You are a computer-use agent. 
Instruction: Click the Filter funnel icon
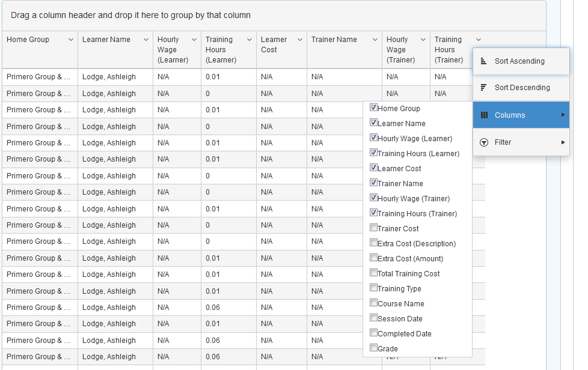pos(483,142)
